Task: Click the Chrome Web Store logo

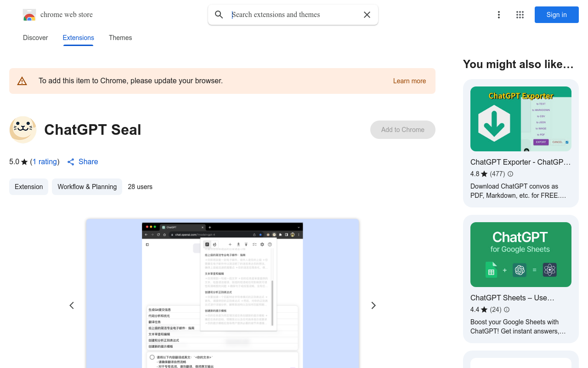Action: (x=29, y=15)
